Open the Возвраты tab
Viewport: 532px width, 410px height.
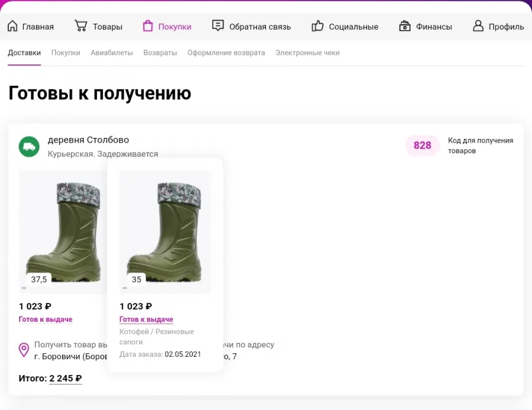click(160, 53)
